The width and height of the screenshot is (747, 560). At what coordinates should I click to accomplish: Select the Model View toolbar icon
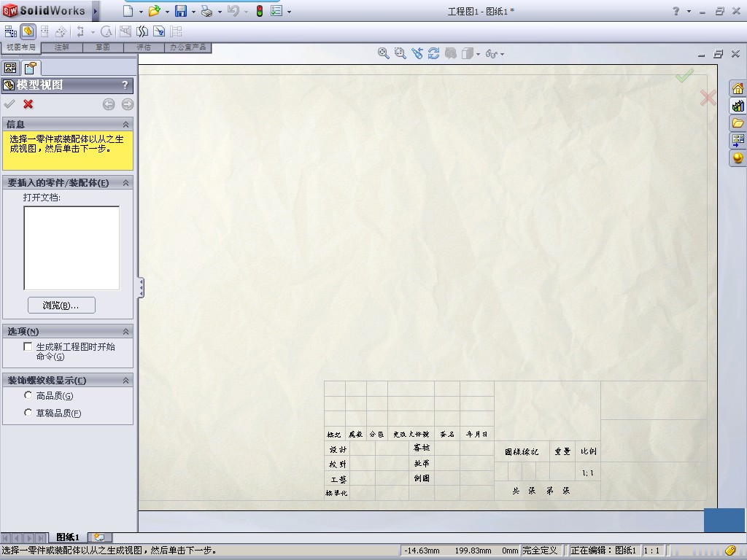(28, 32)
